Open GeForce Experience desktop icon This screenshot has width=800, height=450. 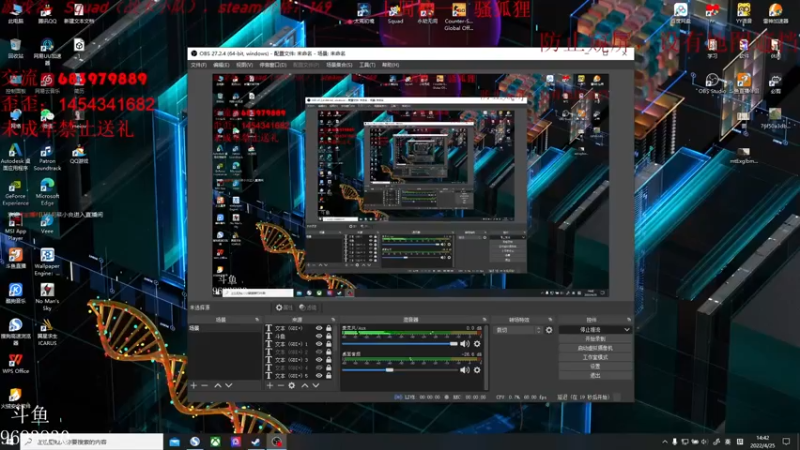point(15,192)
